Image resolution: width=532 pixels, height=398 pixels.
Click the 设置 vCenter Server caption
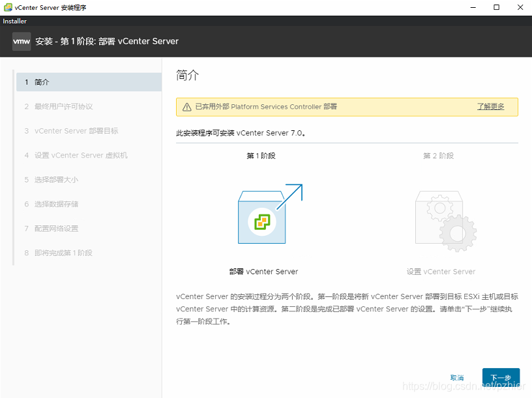point(441,272)
